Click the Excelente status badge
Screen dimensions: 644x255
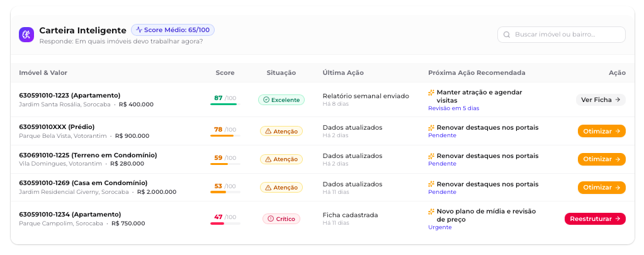tap(281, 99)
